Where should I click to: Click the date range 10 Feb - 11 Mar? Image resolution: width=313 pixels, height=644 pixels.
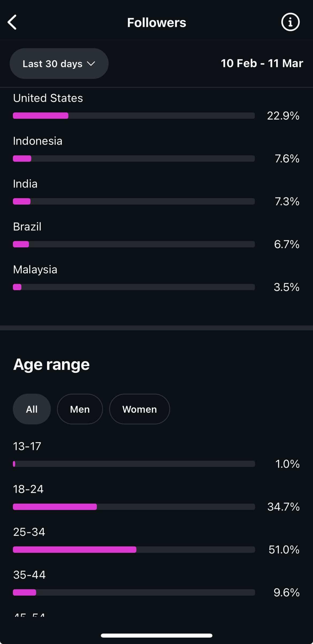coord(262,64)
